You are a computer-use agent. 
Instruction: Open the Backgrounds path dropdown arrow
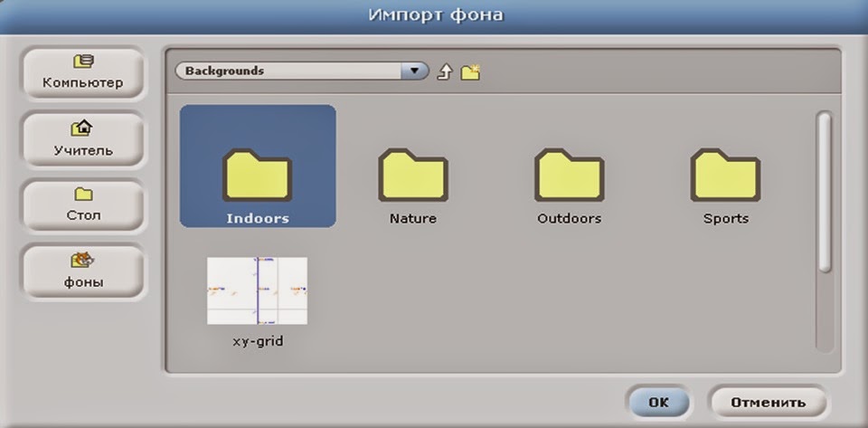point(415,71)
